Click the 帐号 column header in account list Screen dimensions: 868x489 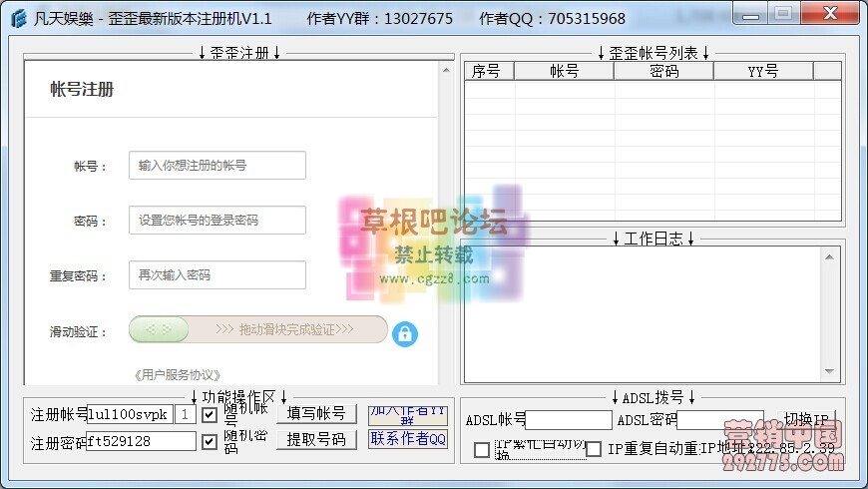coord(564,71)
